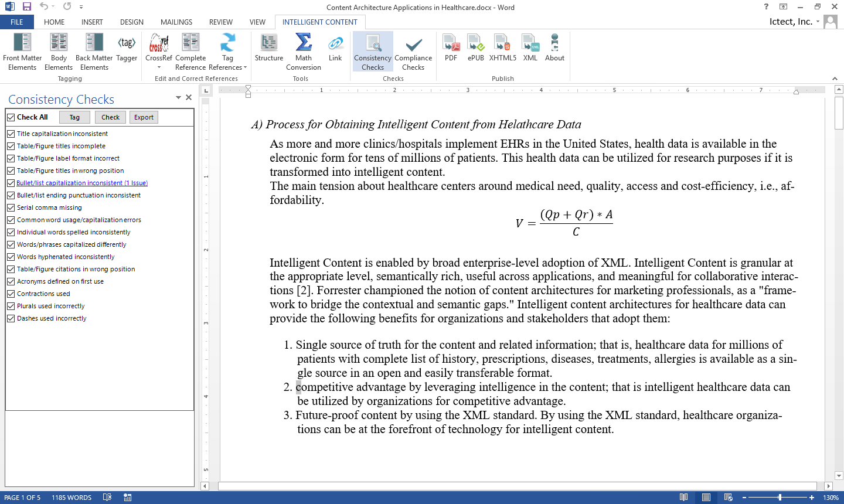Click the zoom slider in status bar
Image resolution: width=844 pixels, height=504 pixels.
(779, 498)
